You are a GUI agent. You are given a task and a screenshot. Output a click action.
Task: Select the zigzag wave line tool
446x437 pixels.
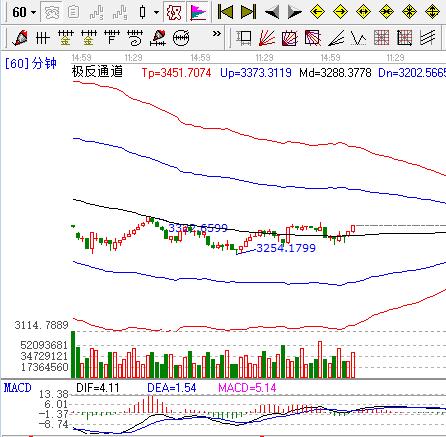pos(359,38)
